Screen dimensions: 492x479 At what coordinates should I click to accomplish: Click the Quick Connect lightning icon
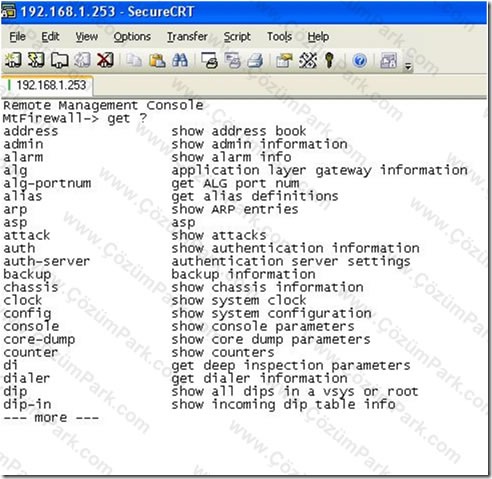pos(36,60)
